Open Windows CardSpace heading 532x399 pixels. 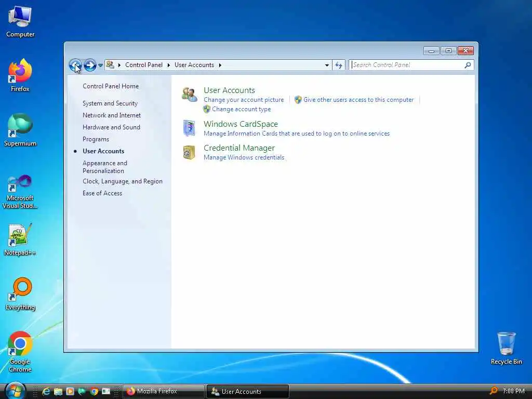tap(241, 124)
